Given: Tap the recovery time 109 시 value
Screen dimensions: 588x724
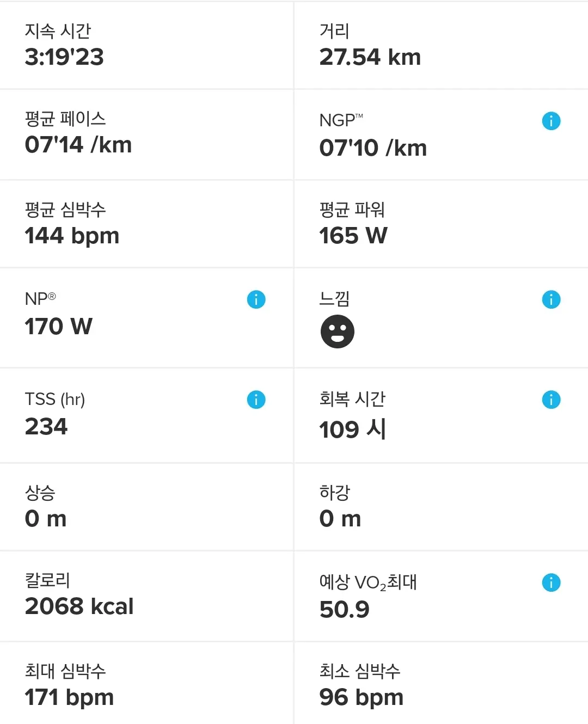Looking at the screenshot, I should tap(353, 430).
